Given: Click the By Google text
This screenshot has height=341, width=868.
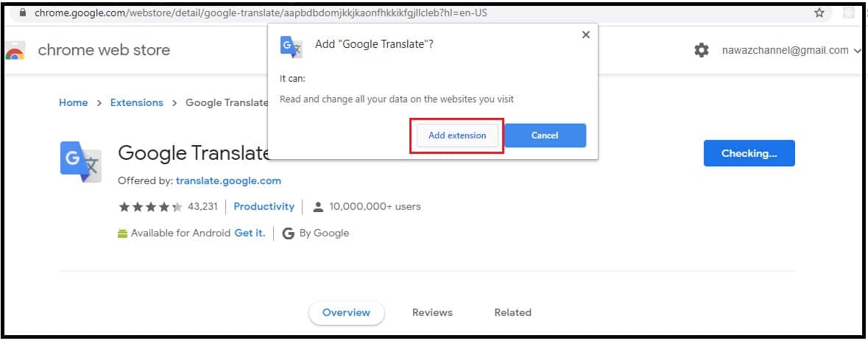Looking at the screenshot, I should 325,233.
